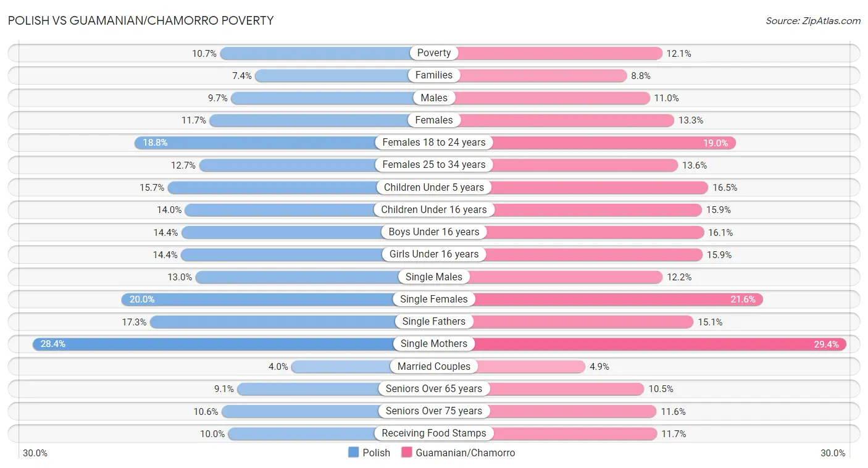Image resolution: width=868 pixels, height=468 pixels.
Task: Toggle the Guamanian/Chamorro legend label
Action: (x=465, y=453)
